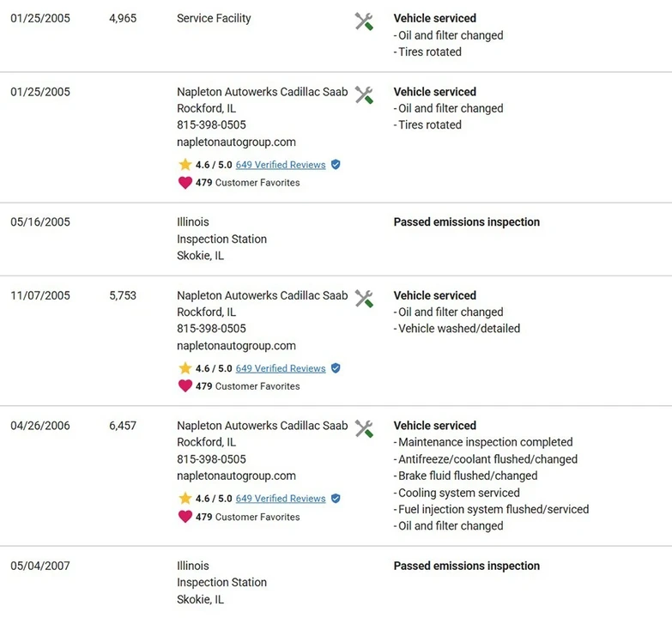Click the wrench icon for the 04/26/2006 service

point(364,429)
